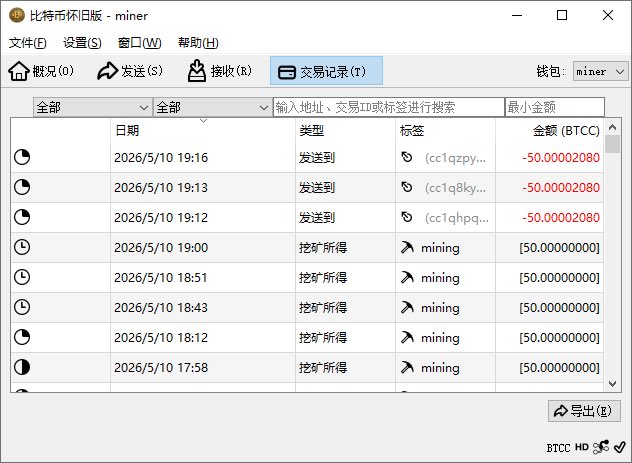Screen dimensions: 632x463
Task: Open the 概况(O) overview tab
Action: pyautogui.click(x=41, y=71)
